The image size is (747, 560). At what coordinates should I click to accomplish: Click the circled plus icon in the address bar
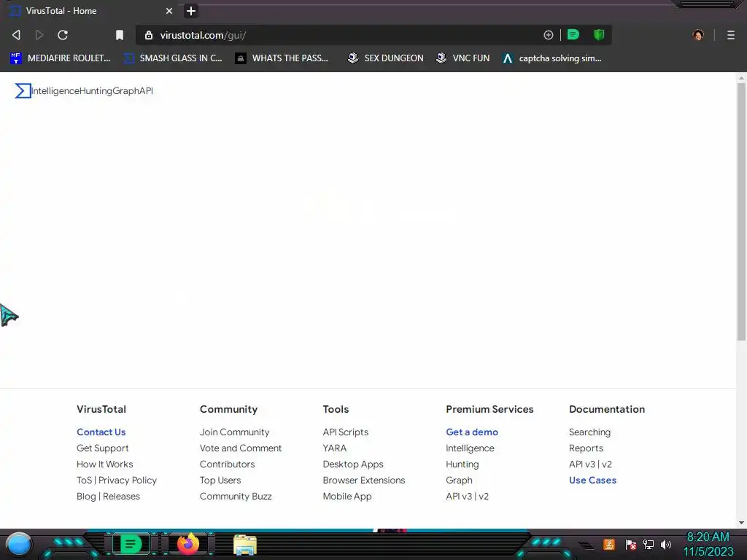[x=549, y=35]
